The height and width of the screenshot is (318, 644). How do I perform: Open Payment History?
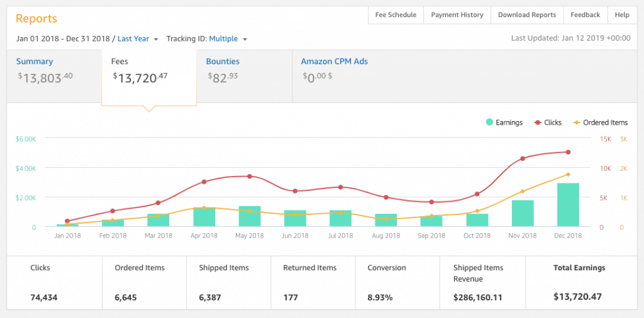457,15
